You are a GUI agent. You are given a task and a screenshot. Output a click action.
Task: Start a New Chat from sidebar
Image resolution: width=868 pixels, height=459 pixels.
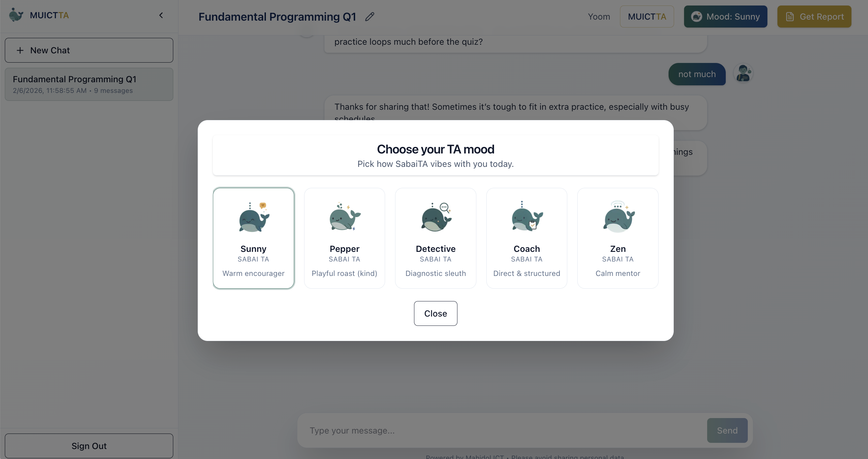pyautogui.click(x=89, y=50)
